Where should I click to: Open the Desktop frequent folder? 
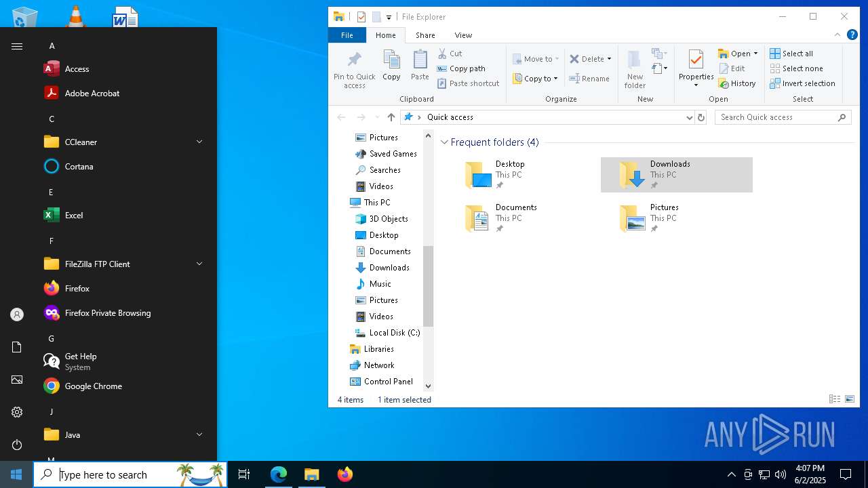pos(522,175)
